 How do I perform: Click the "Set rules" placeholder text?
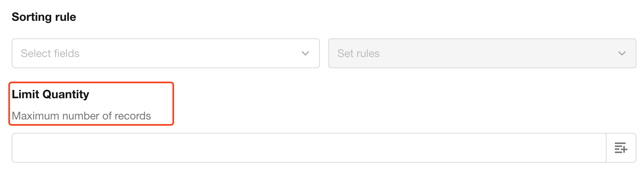(358, 53)
